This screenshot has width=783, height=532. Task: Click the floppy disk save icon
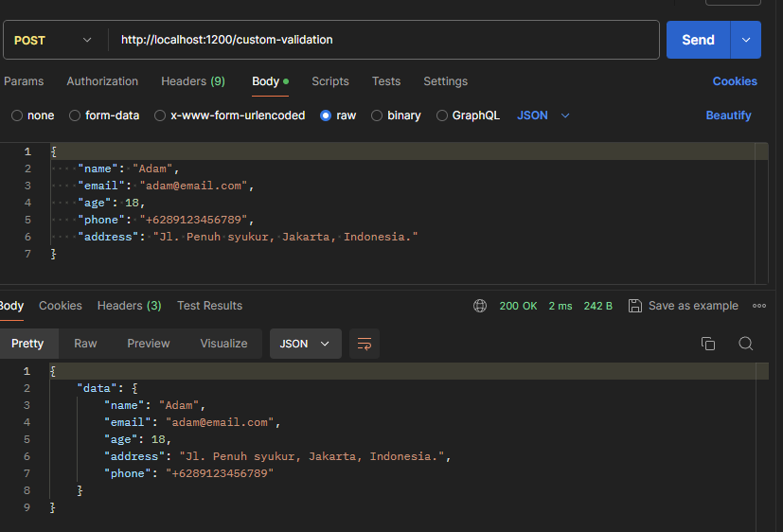point(634,306)
